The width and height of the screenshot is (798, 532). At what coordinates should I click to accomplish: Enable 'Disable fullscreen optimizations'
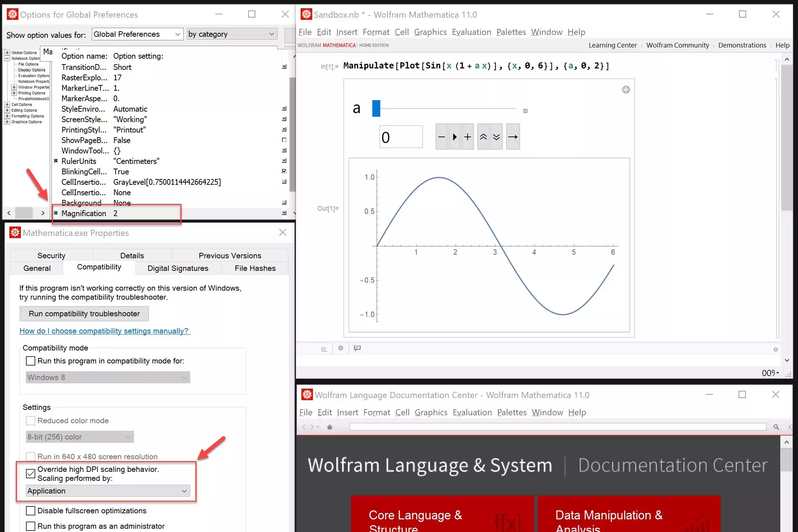(30, 511)
